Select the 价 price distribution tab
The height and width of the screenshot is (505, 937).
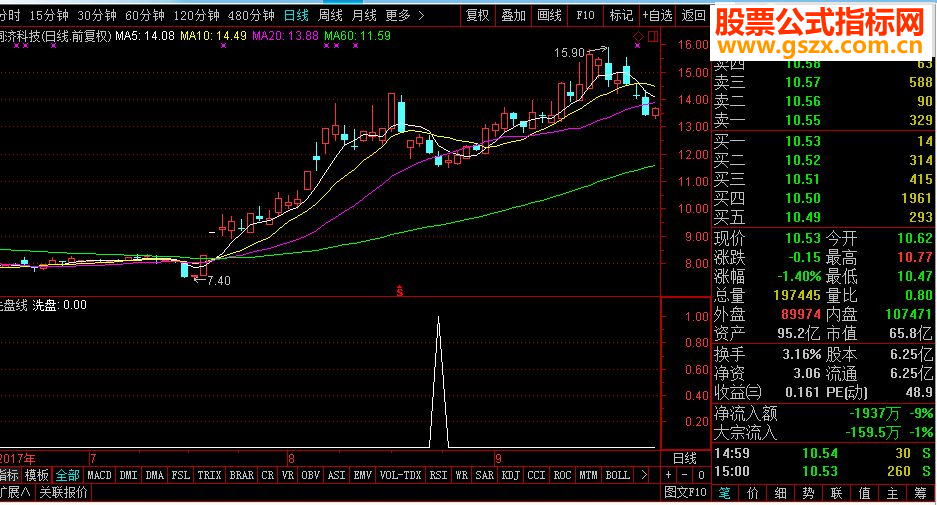click(x=752, y=494)
